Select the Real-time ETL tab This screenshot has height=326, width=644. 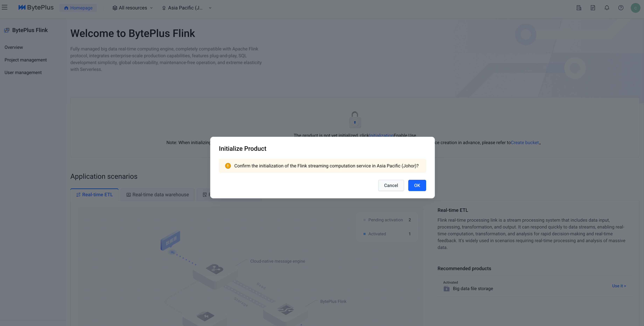point(94,195)
